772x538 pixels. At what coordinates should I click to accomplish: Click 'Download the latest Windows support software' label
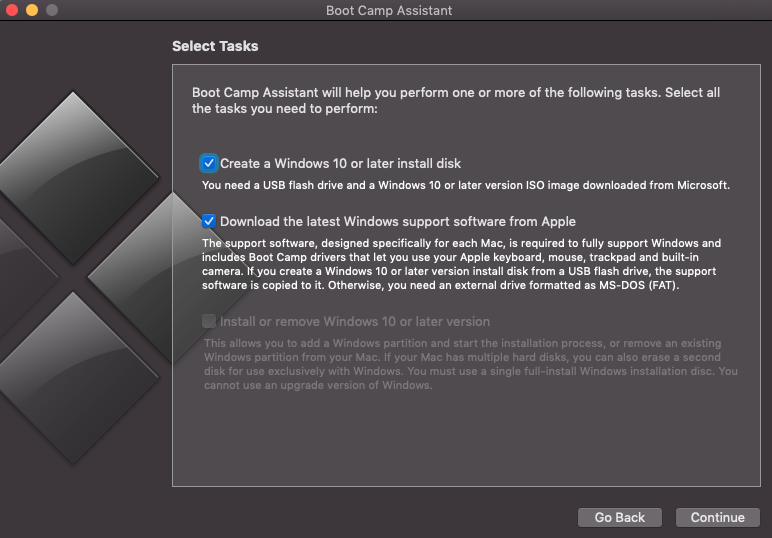click(398, 222)
